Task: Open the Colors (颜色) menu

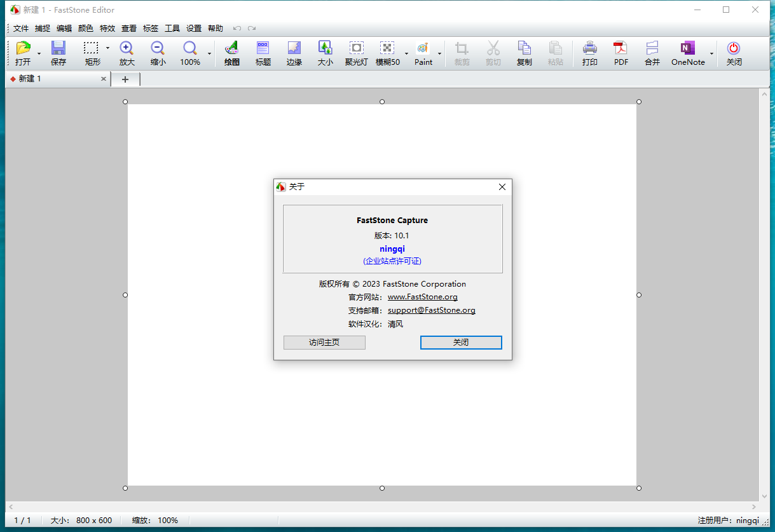Action: [x=86, y=29]
